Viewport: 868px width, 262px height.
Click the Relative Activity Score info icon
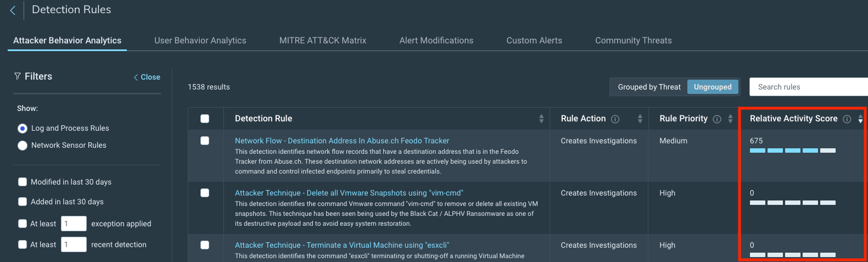point(847,119)
